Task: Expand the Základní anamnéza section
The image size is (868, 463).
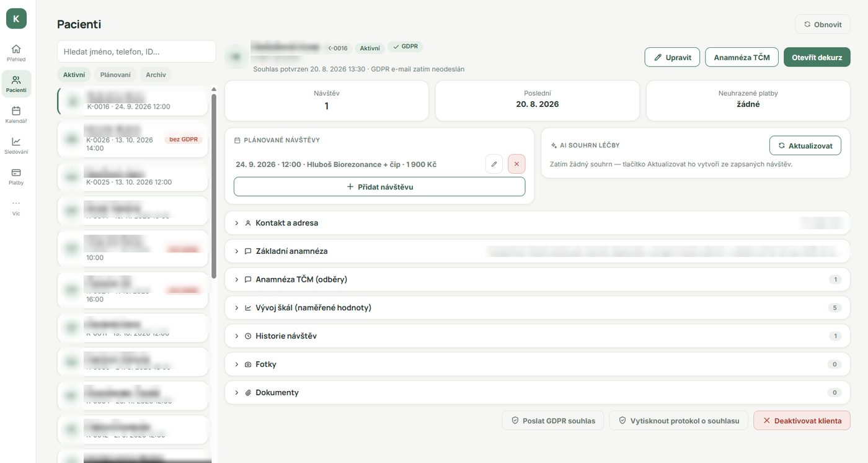Action: click(538, 251)
